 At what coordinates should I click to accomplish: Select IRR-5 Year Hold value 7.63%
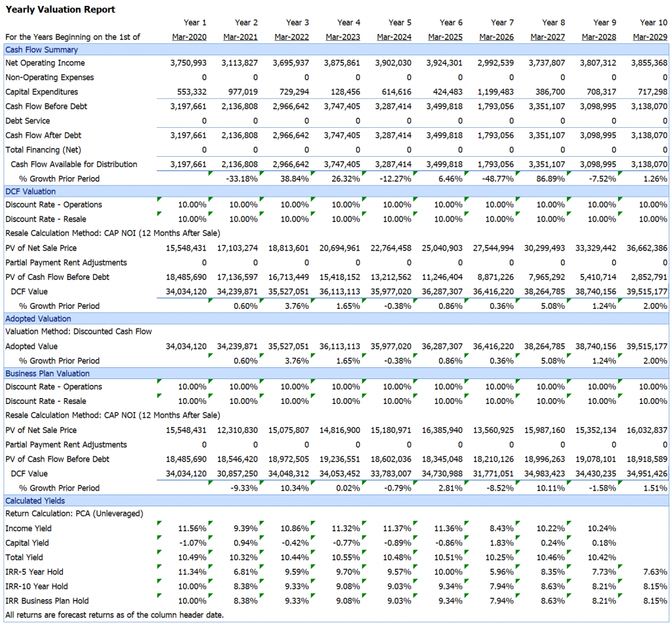[656, 573]
